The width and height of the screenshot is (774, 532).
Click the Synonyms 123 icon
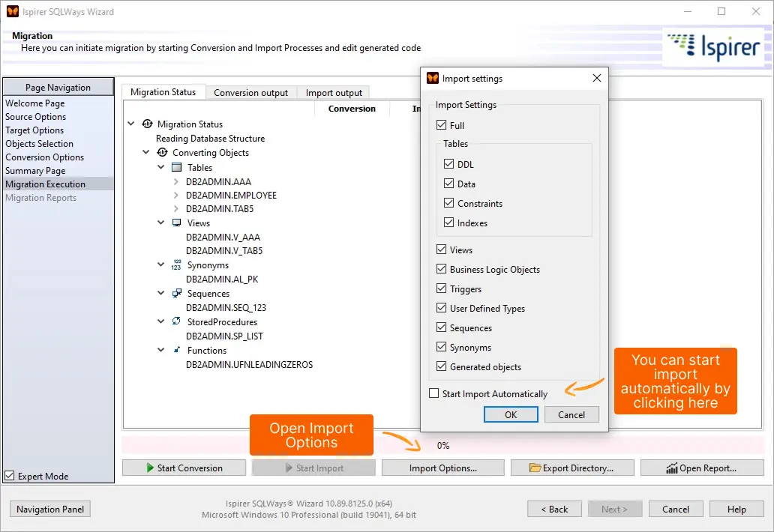(x=176, y=265)
